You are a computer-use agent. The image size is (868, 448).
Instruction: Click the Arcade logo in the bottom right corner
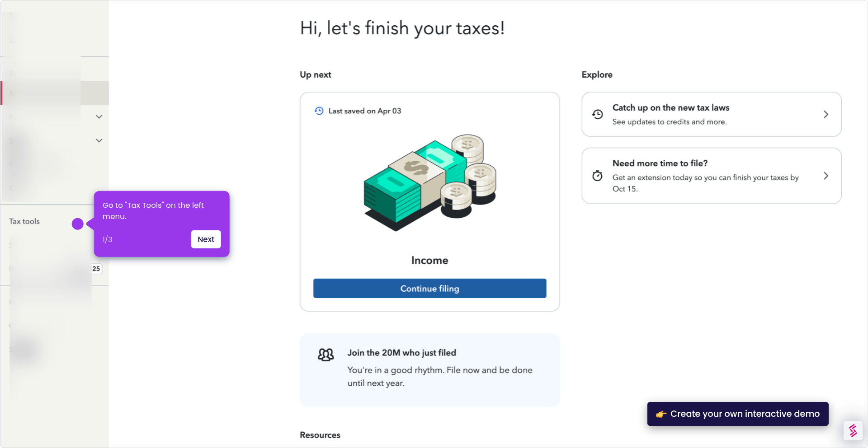tap(853, 430)
